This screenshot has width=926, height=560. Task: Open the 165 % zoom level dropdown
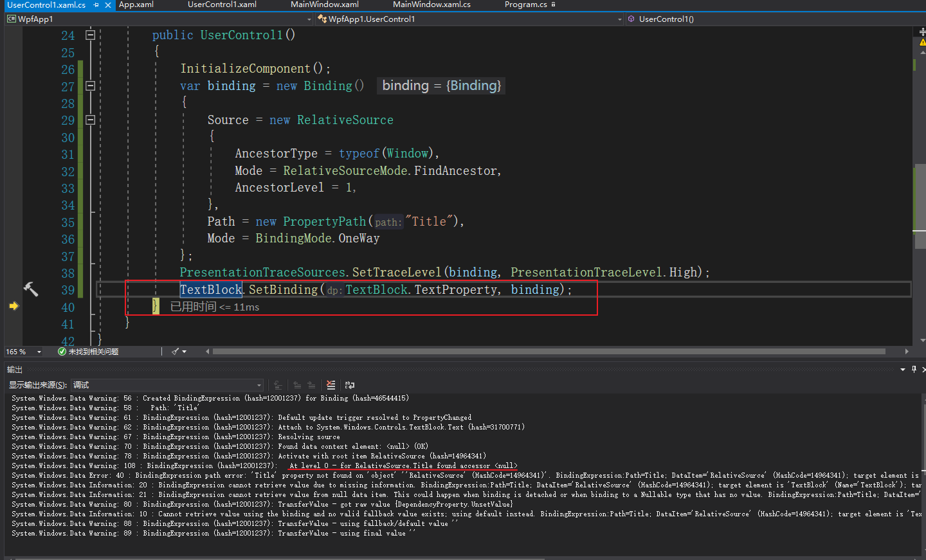click(39, 352)
